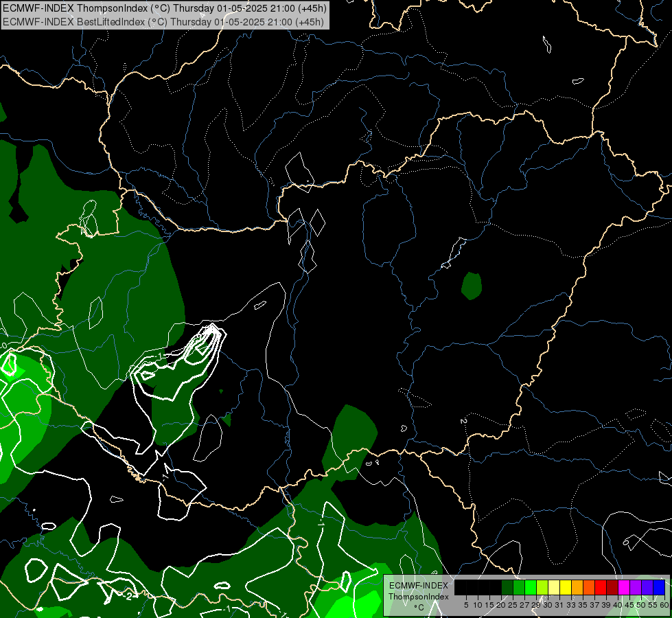This screenshot has height=618, width=672.
Task: Click the purple 45–50 legend swatch
Action: (636, 588)
